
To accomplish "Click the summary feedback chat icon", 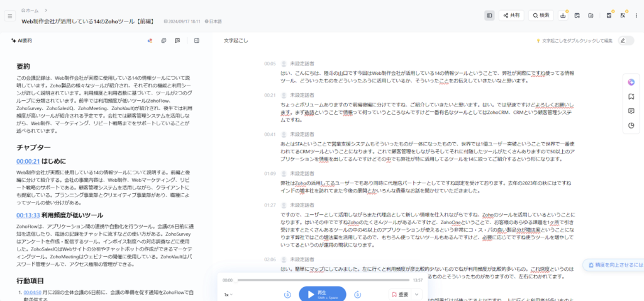I will (x=177, y=41).
